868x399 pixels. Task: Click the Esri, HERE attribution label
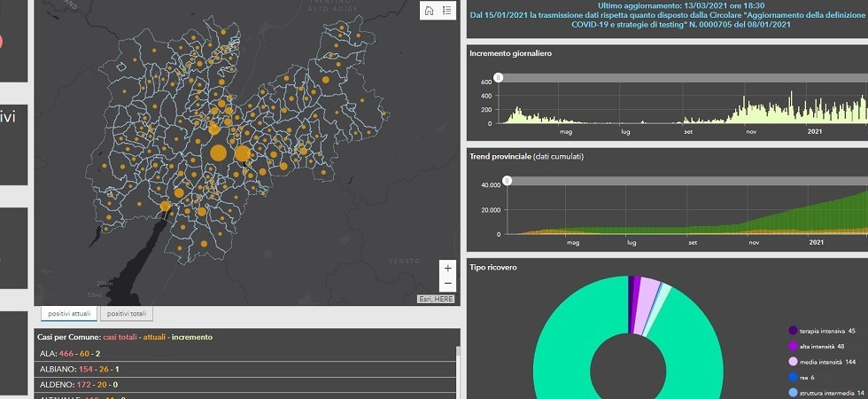pos(436,300)
